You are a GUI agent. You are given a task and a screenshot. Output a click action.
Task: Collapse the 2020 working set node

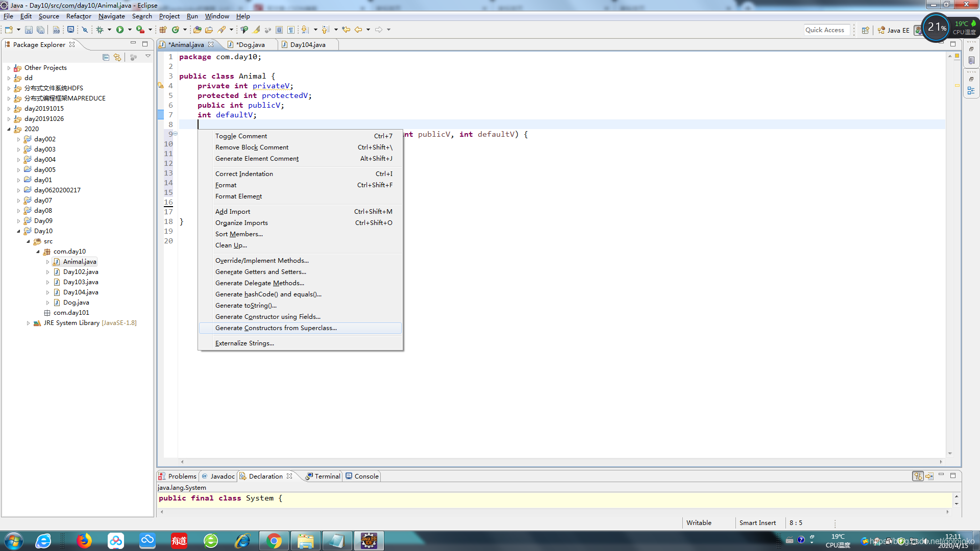tap(9, 129)
